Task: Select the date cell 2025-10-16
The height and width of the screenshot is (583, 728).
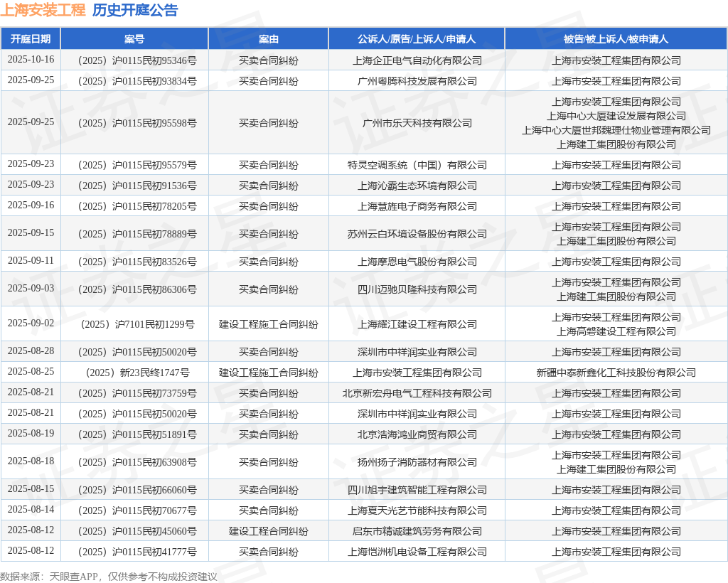Action: point(31,60)
